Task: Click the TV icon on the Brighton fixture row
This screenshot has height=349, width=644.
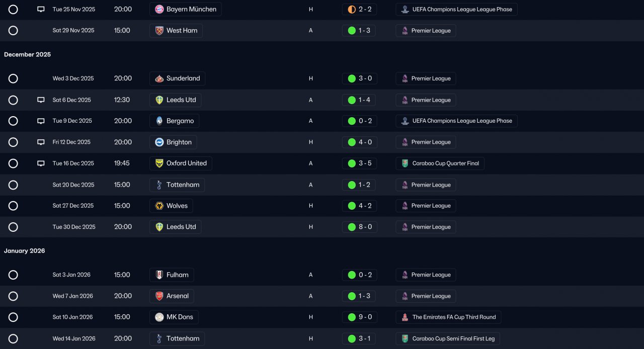Action: point(41,142)
